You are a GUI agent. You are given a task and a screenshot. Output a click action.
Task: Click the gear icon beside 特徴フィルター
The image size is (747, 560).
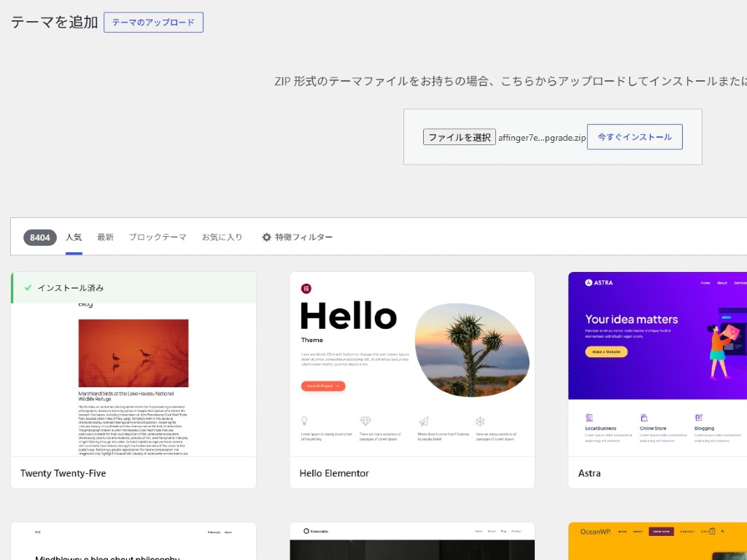267,237
